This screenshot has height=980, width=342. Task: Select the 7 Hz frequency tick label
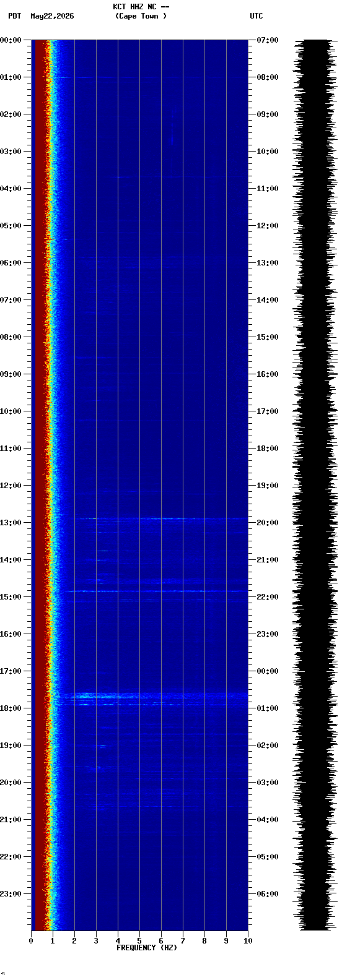click(x=183, y=941)
